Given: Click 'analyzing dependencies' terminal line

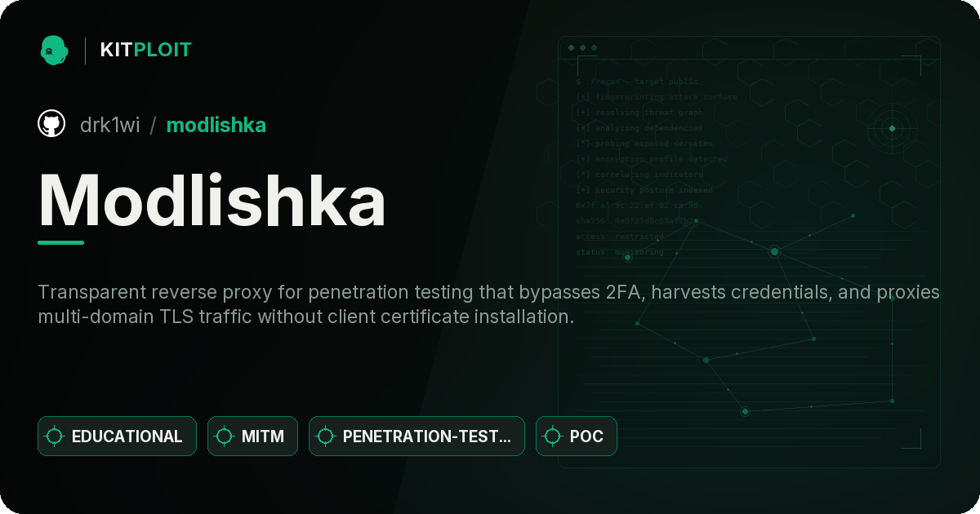Looking at the screenshot, I should (x=639, y=128).
